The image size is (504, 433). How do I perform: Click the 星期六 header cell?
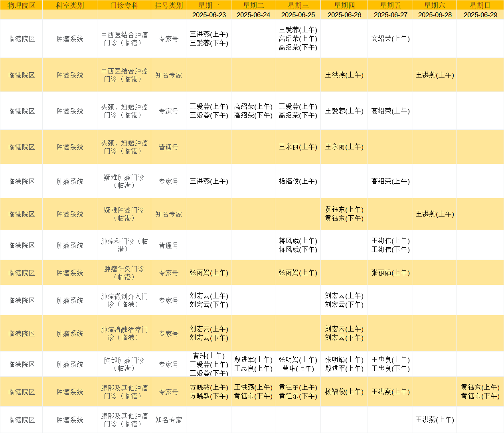coord(435,5)
